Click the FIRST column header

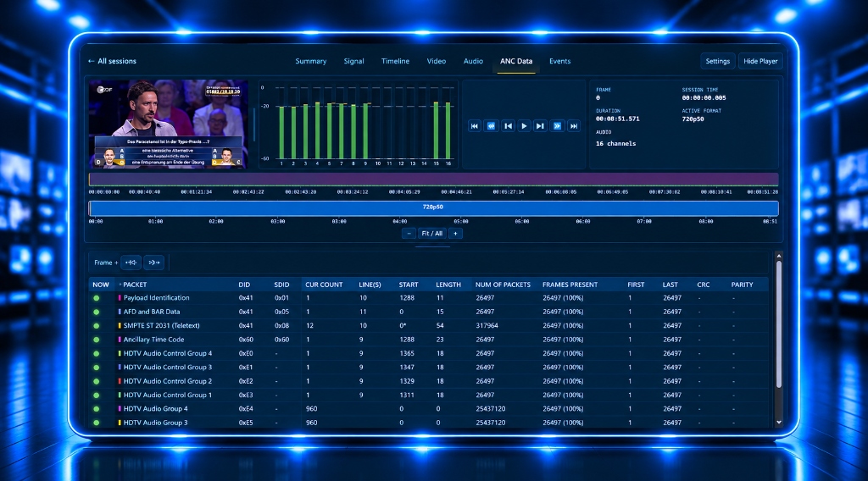[x=636, y=285]
